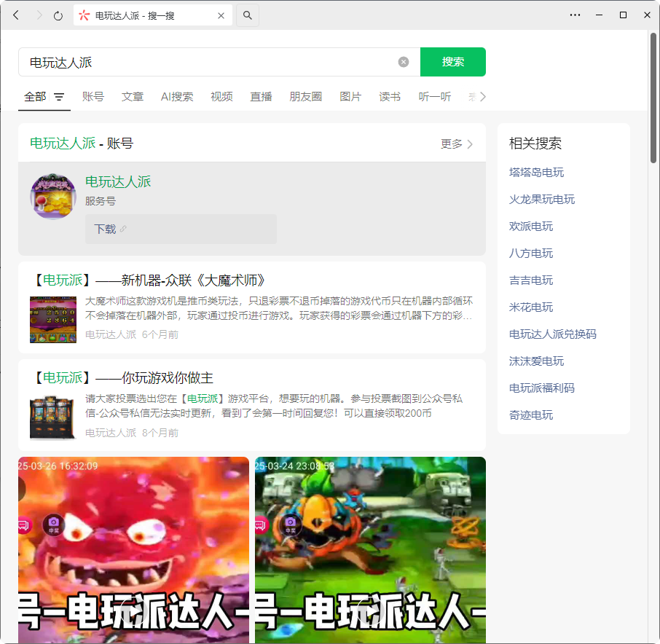Image resolution: width=660 pixels, height=644 pixels.
Task: Open the 大魔术师 article thumbnail
Action: [53, 320]
